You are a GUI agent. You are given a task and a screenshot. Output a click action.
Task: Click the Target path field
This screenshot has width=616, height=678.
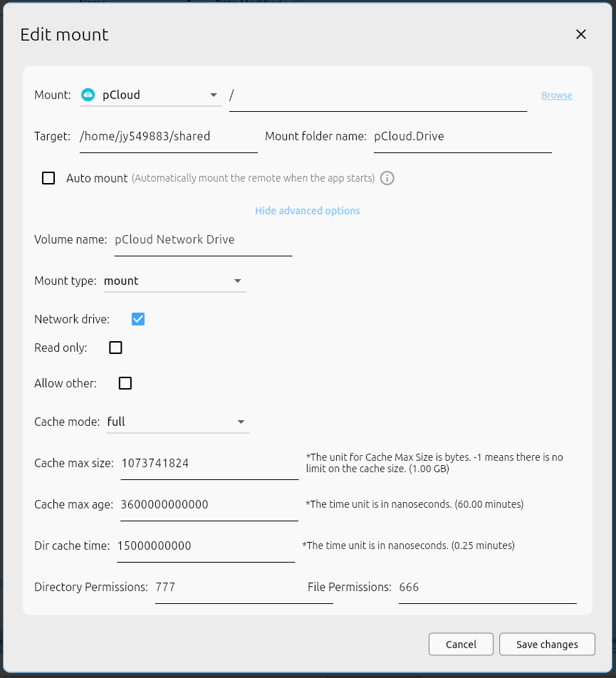[x=168, y=136]
